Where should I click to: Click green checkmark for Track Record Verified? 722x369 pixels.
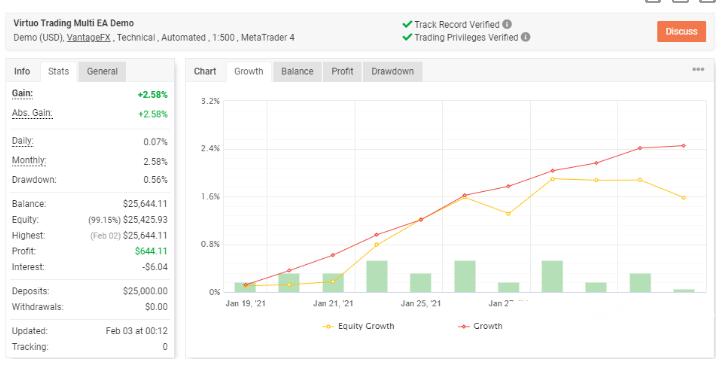pyautogui.click(x=407, y=24)
